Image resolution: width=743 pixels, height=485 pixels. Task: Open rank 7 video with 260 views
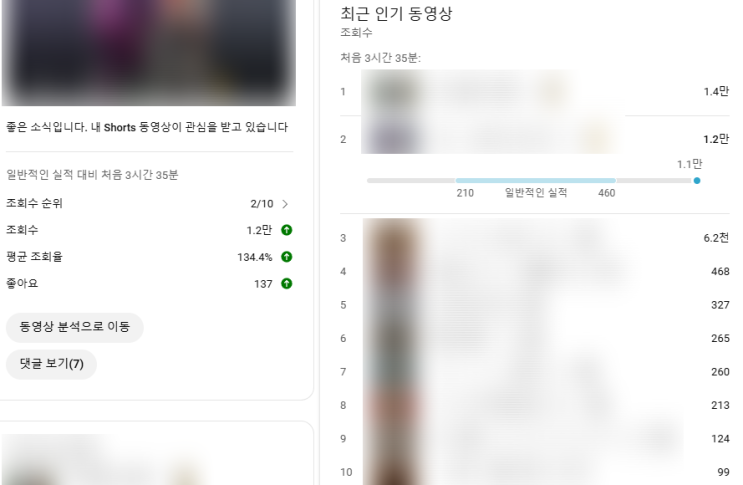[535, 372]
